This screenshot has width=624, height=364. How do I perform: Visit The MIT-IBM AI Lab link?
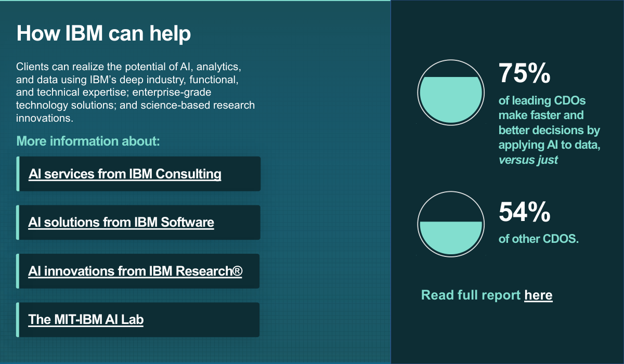[x=86, y=319]
